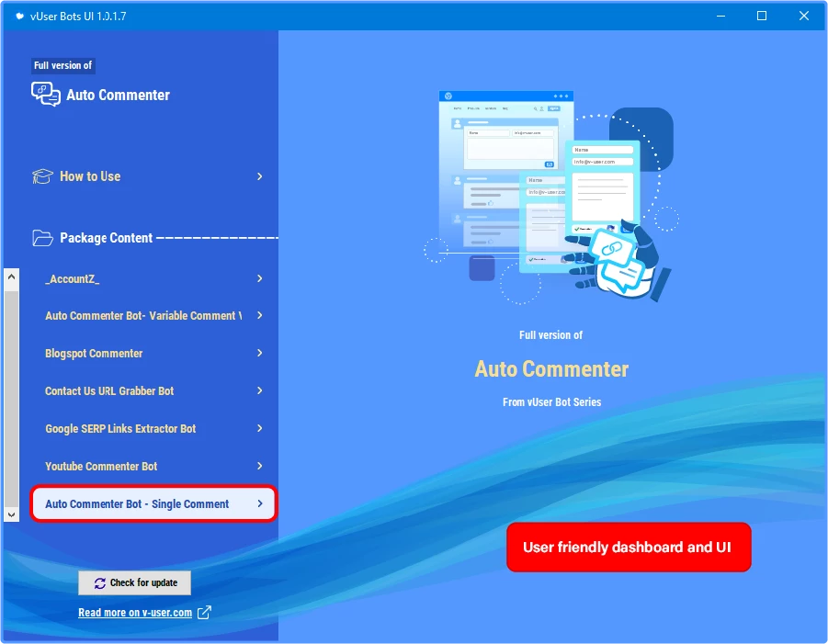828x644 pixels.
Task: Click the refresh icon on Check for update
Action: pyautogui.click(x=100, y=582)
